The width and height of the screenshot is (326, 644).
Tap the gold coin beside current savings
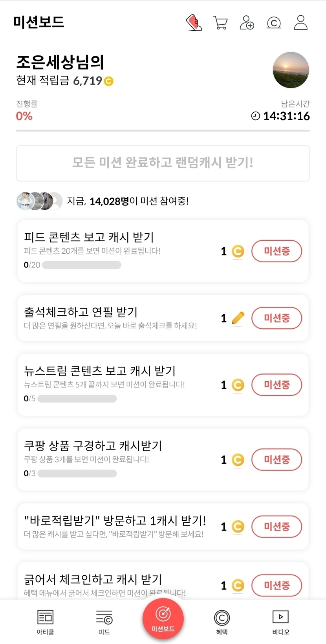(x=109, y=81)
